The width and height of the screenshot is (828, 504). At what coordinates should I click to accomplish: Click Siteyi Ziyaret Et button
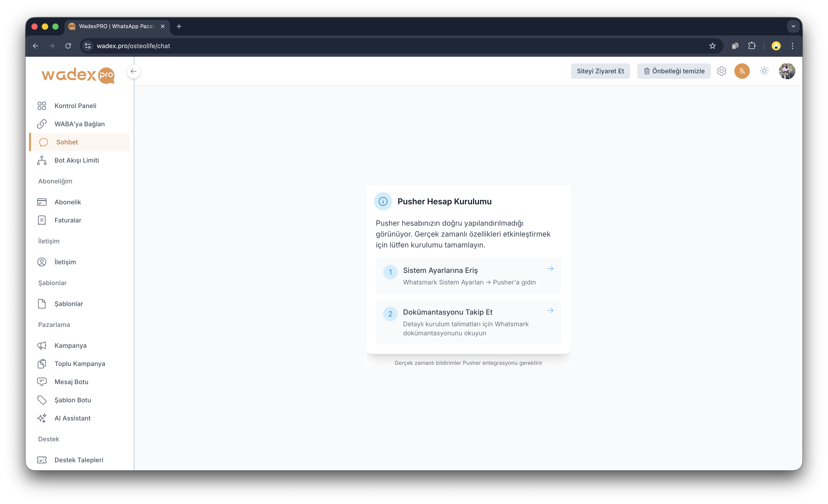[x=600, y=71]
